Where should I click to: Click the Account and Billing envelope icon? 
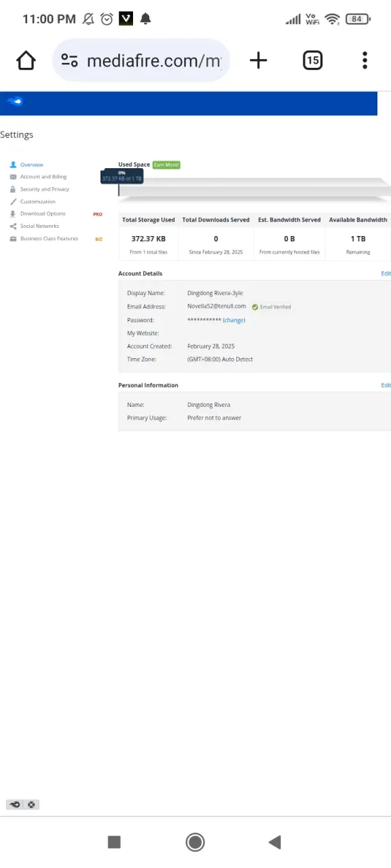13,177
